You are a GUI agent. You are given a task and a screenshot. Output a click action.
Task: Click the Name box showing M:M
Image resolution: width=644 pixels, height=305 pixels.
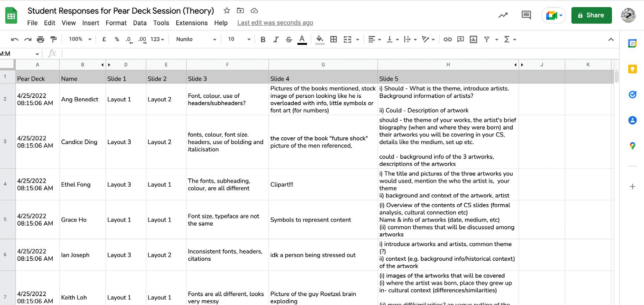coord(20,54)
